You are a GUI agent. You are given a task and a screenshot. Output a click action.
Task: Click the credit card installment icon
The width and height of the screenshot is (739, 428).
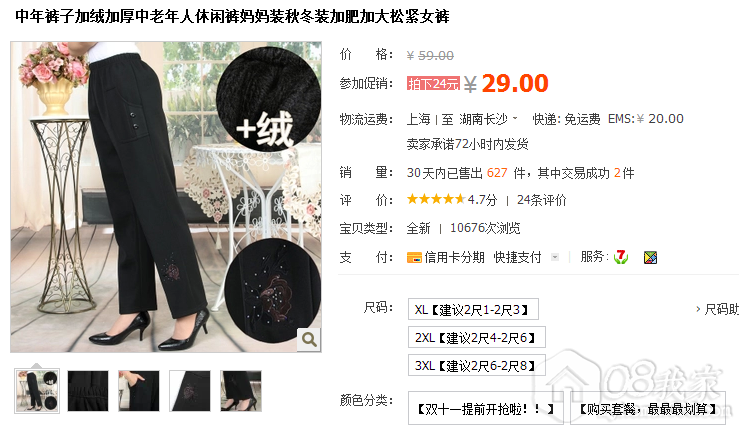coord(414,257)
